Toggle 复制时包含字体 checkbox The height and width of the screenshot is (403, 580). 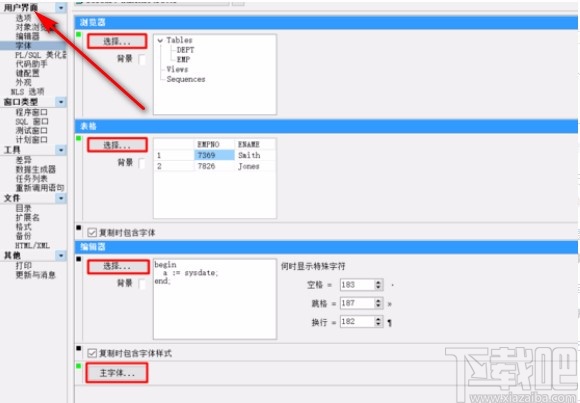92,232
